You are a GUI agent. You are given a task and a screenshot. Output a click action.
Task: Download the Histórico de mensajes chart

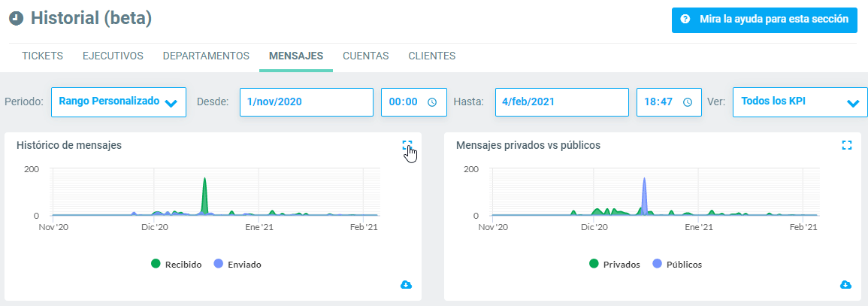406,284
